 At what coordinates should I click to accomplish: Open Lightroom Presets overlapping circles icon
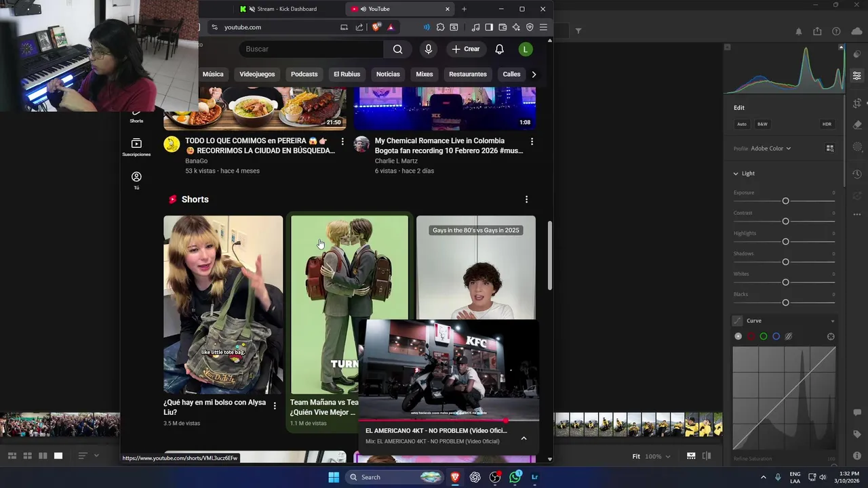pyautogui.click(x=857, y=54)
